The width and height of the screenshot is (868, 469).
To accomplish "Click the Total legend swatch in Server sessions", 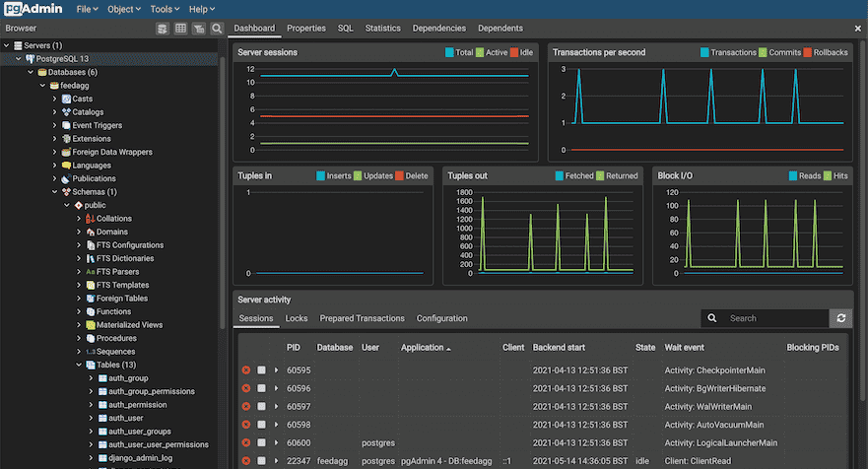I will point(449,52).
